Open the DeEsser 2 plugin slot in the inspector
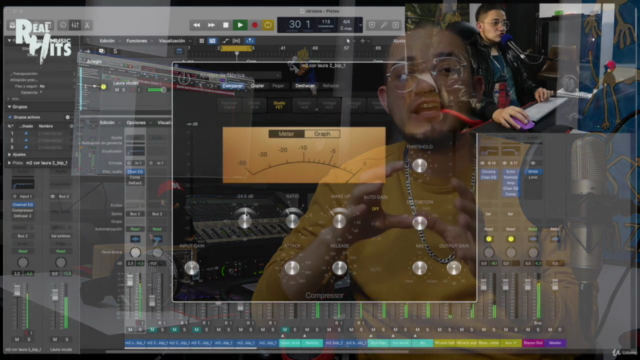640x360 pixels. click(x=22, y=216)
